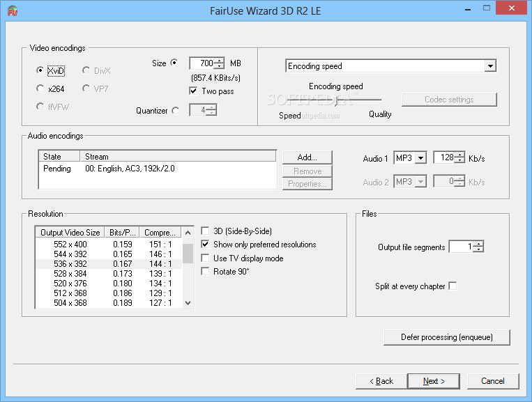Proceed with the Next > button

coord(434,381)
